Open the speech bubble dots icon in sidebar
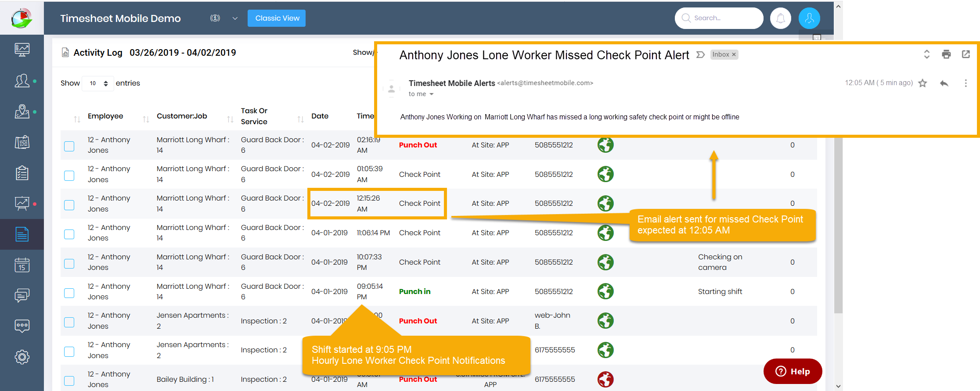This screenshot has height=391, width=980. [x=22, y=326]
